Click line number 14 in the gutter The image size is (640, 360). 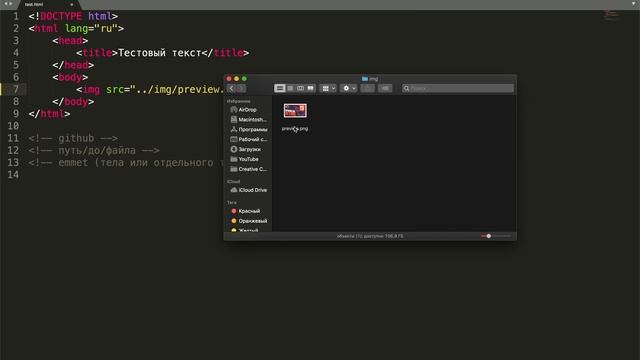point(13,175)
